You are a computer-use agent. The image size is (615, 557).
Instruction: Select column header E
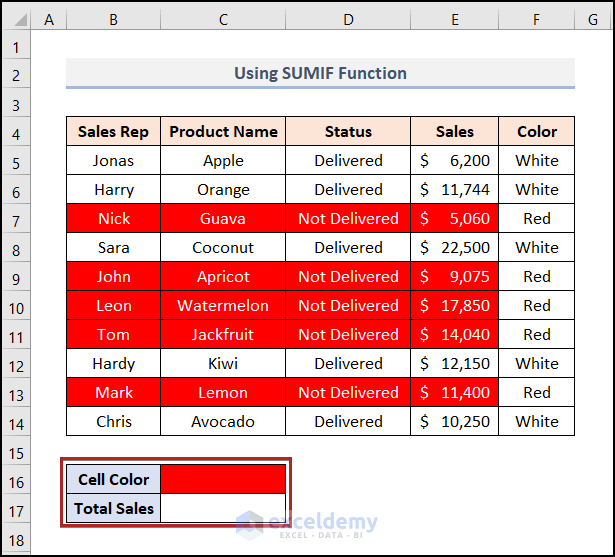pos(455,18)
